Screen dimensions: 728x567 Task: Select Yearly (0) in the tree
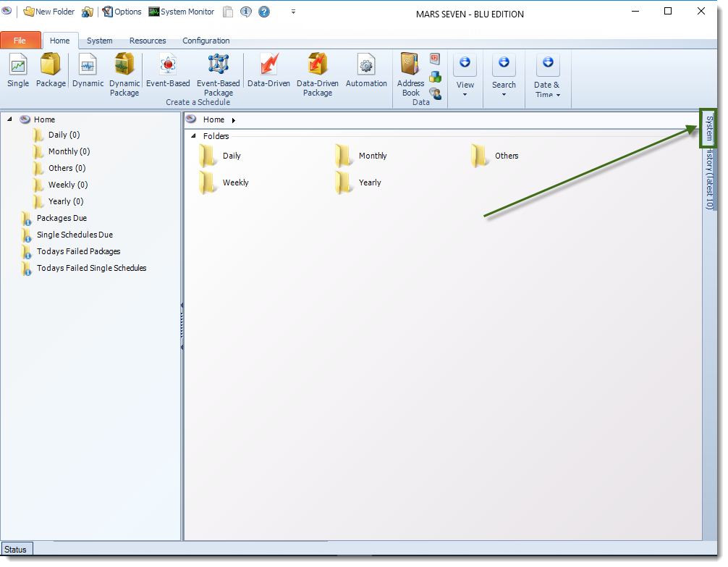66,202
